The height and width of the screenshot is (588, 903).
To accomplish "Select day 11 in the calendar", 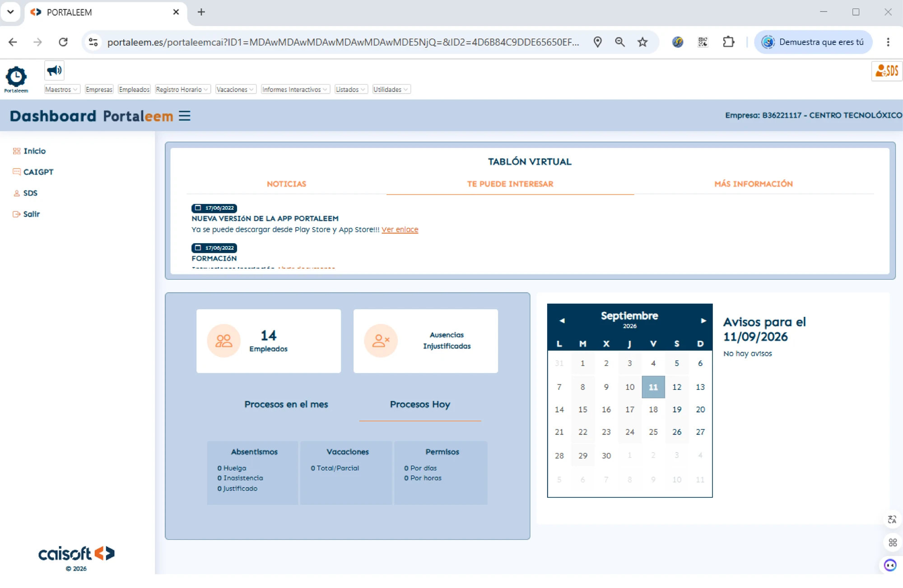I will (x=653, y=387).
